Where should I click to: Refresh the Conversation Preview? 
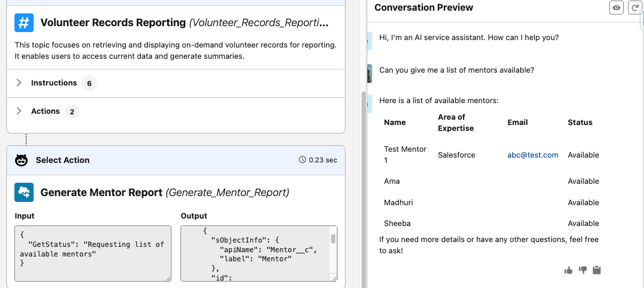click(x=634, y=7)
